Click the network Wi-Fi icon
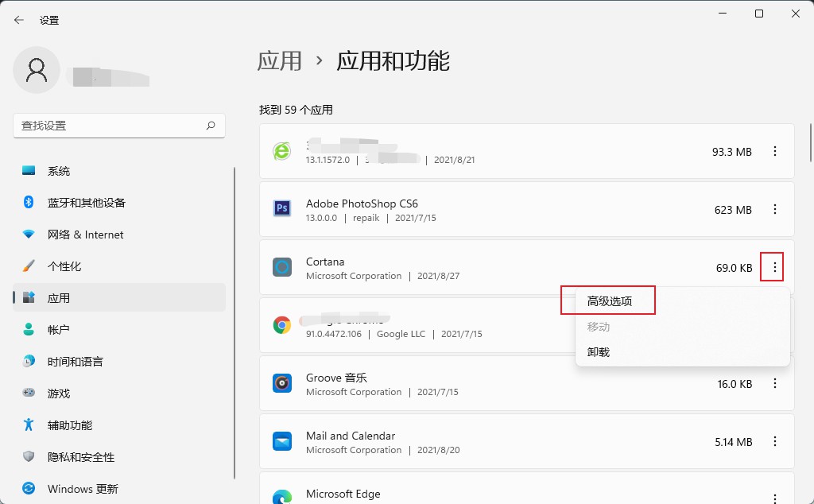The image size is (814, 504). pyautogui.click(x=29, y=234)
